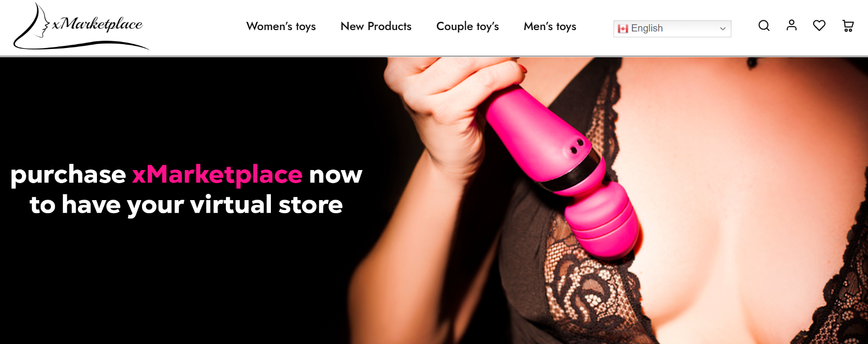Go to New Products menu item

pyautogui.click(x=376, y=26)
